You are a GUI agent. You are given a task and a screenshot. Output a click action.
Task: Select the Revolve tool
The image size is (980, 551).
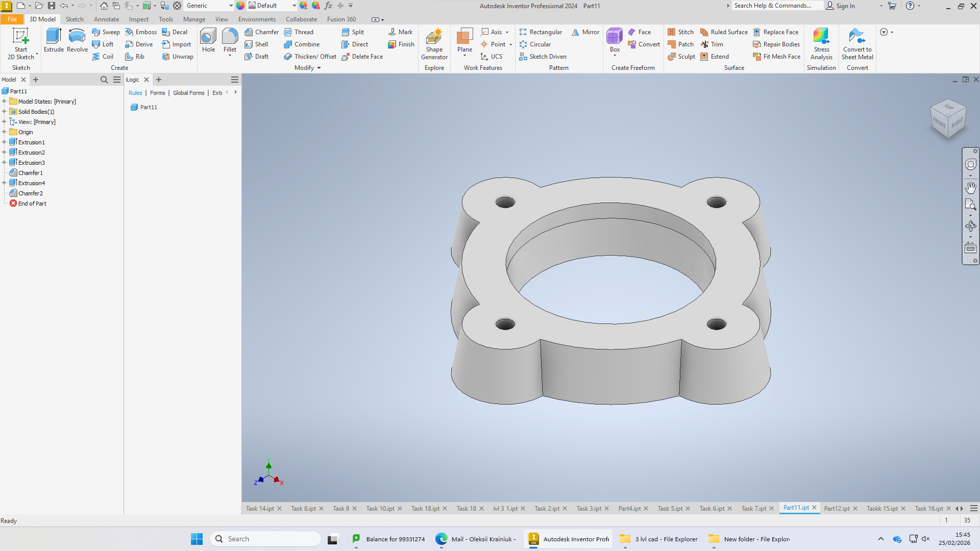pos(77,40)
